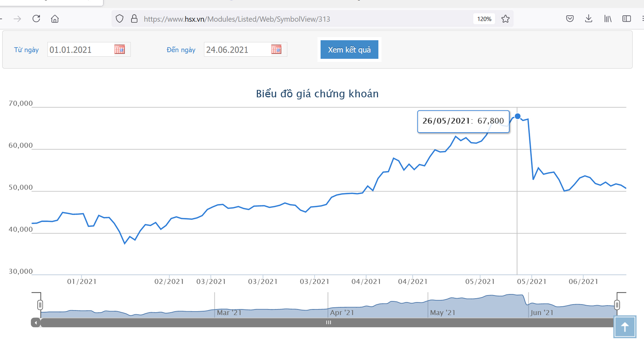
Task: Open calendar picker for Từ ngày
Action: (x=119, y=49)
